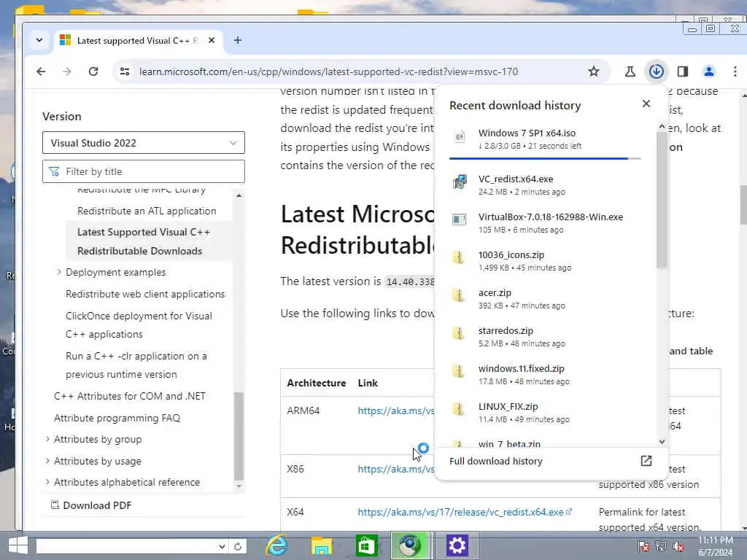The height and width of the screenshot is (560, 747).
Task: Select the Latest supported Visual C++ tab
Action: point(137,41)
